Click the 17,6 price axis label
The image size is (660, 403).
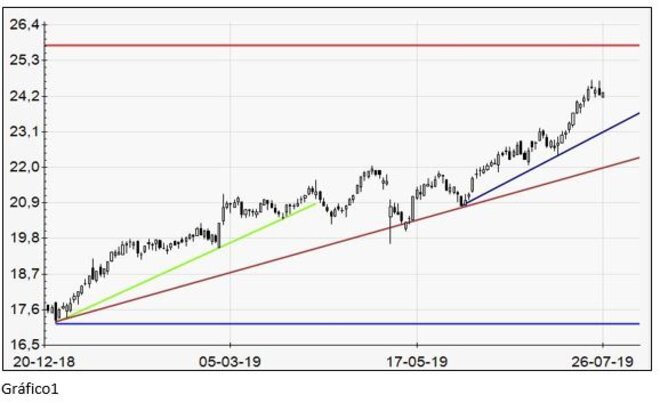click(x=27, y=309)
